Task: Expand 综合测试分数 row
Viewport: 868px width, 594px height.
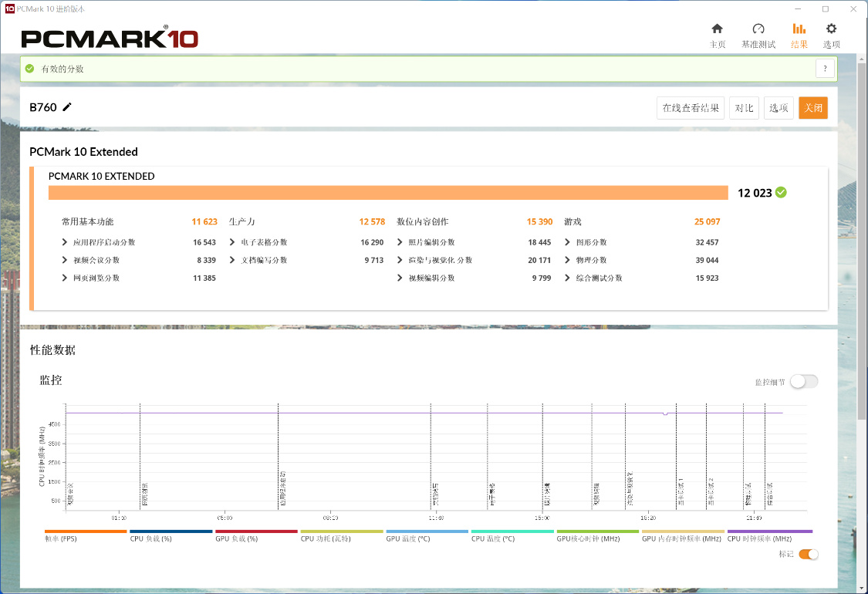Action: [567, 278]
